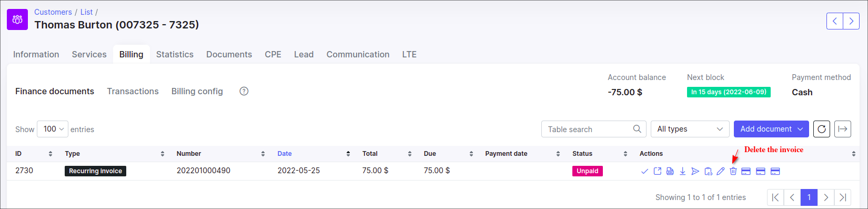The width and height of the screenshot is (868, 209).
Task: View invoice PDF icon in actions
Action: point(670,171)
